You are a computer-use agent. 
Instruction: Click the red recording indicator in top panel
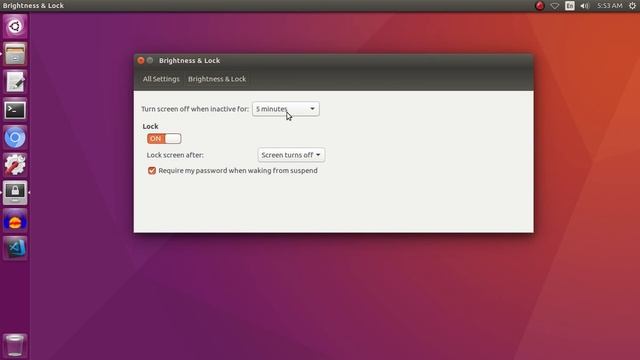click(x=540, y=6)
